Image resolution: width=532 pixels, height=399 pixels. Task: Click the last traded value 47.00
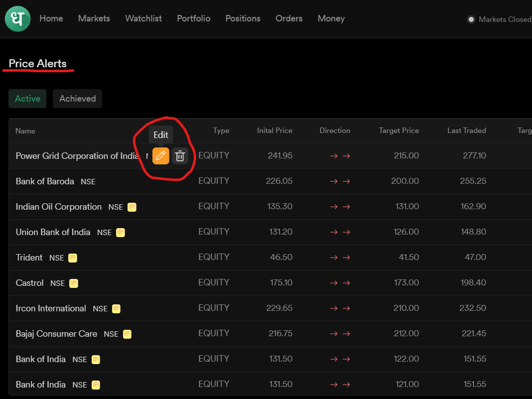475,257
